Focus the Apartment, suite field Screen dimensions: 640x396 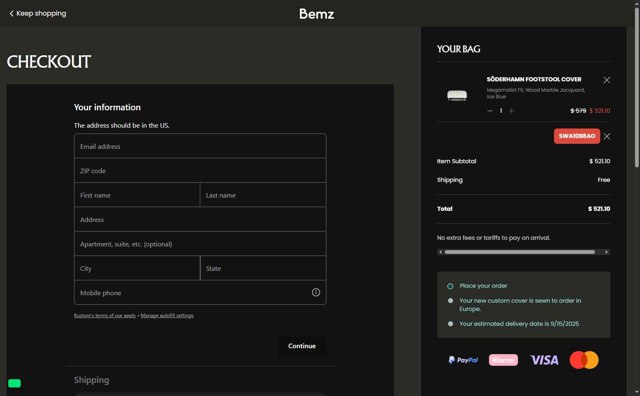200,244
